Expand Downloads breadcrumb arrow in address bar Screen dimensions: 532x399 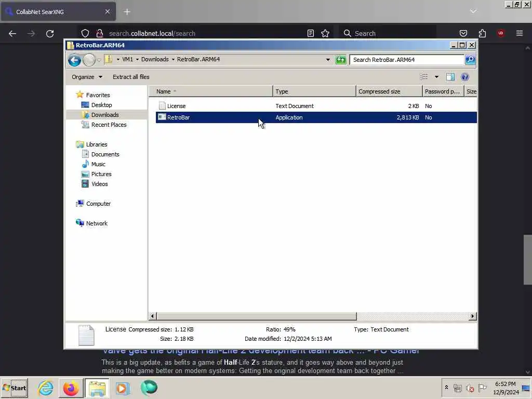[x=173, y=59]
